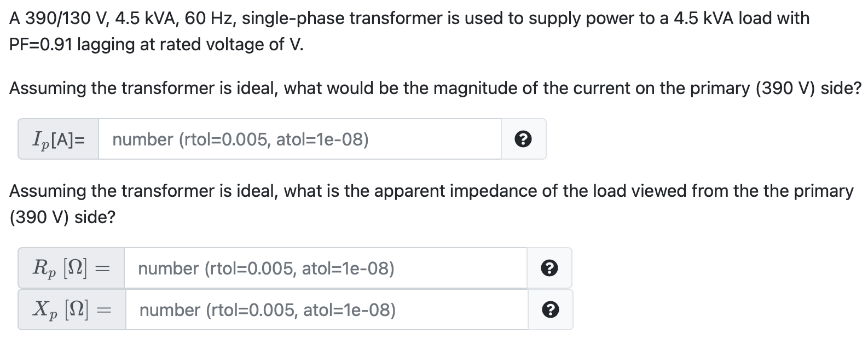Click the "PF=0.91" text
This screenshot has width=868, height=339.
(40, 44)
